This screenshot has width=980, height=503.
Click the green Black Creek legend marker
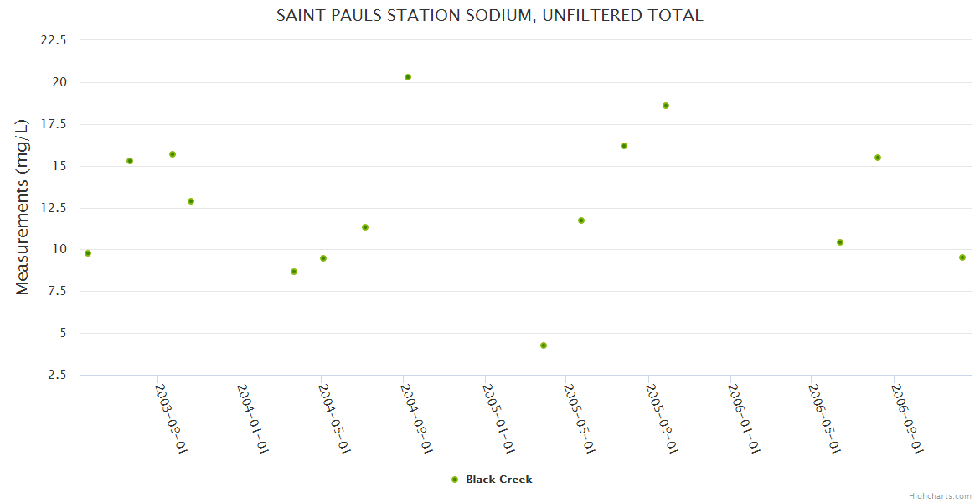(x=455, y=480)
